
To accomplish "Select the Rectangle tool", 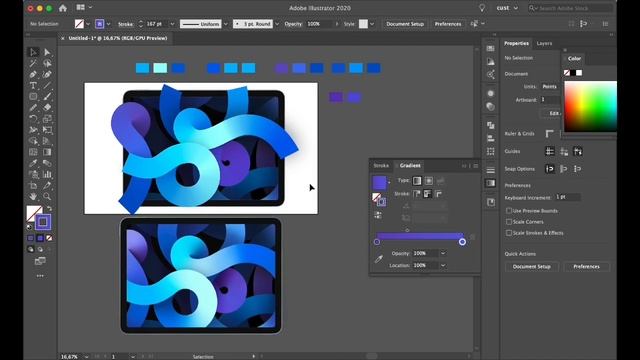I will pos(33,96).
